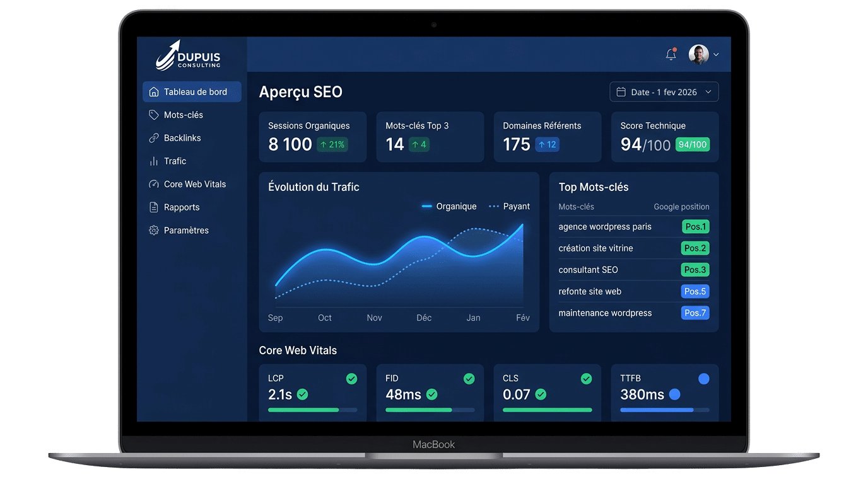The width and height of the screenshot is (868, 484).
Task: Open Rapports using the document icon
Action: [153, 207]
